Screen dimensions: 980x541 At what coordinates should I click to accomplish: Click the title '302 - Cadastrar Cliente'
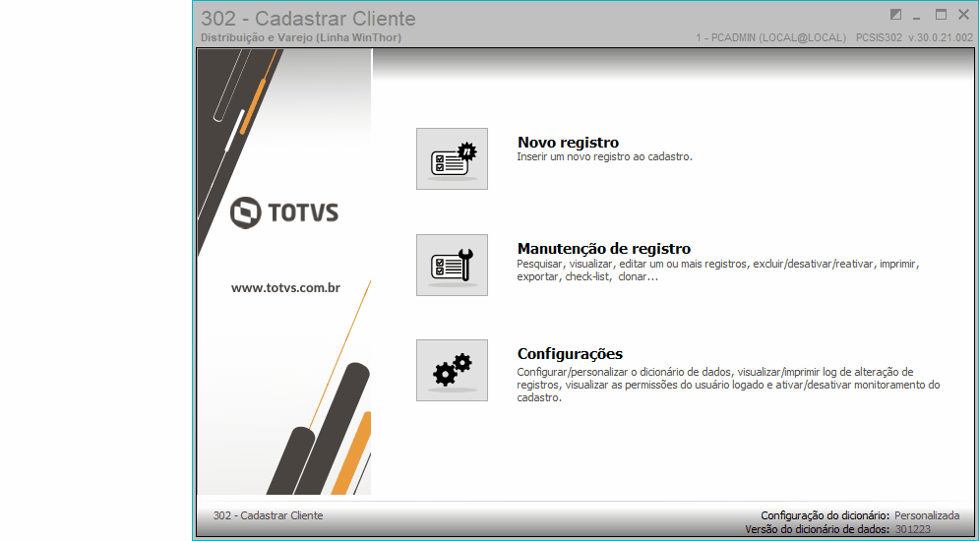click(308, 19)
